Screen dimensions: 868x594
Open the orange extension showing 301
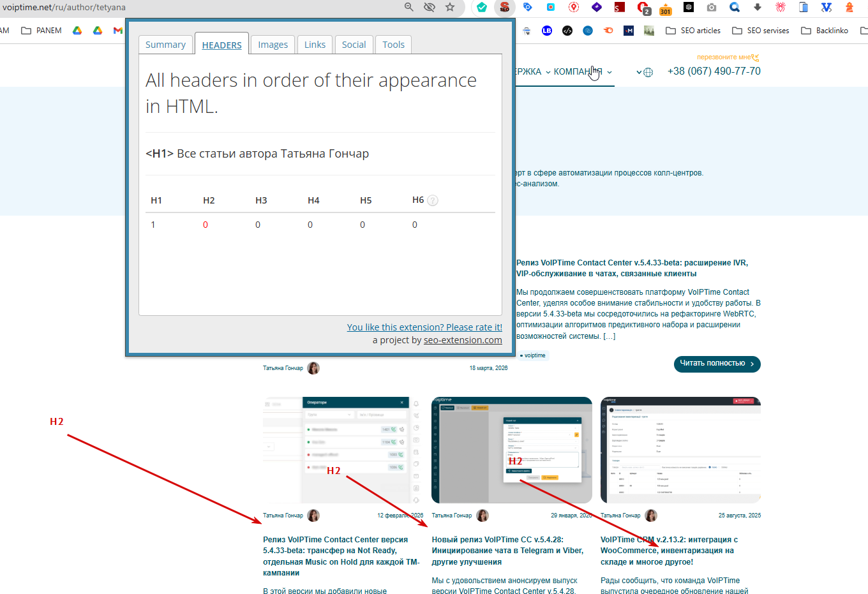[666, 8]
